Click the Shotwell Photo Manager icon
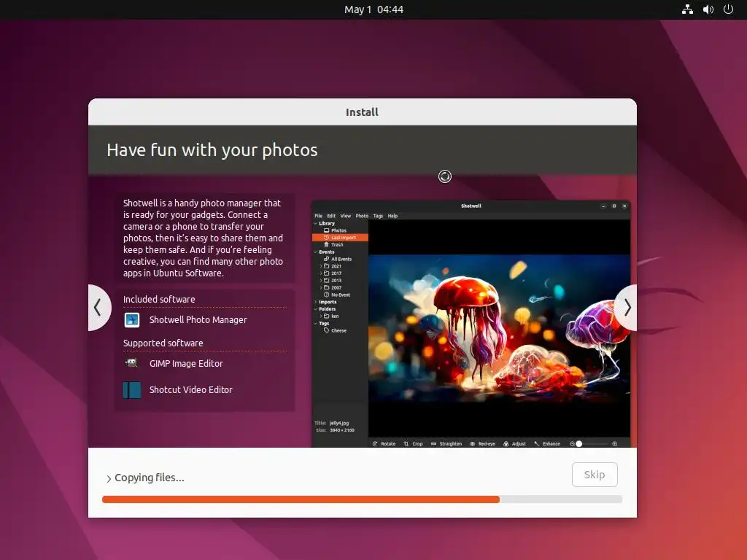 pyautogui.click(x=132, y=320)
